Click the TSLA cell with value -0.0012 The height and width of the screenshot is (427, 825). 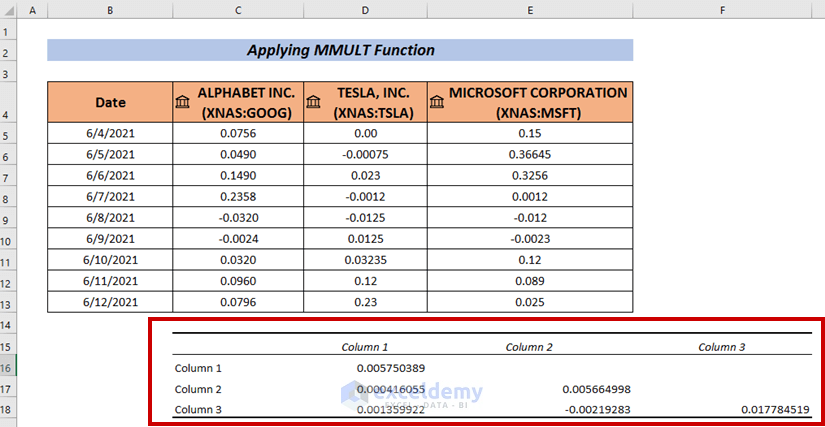(x=365, y=197)
